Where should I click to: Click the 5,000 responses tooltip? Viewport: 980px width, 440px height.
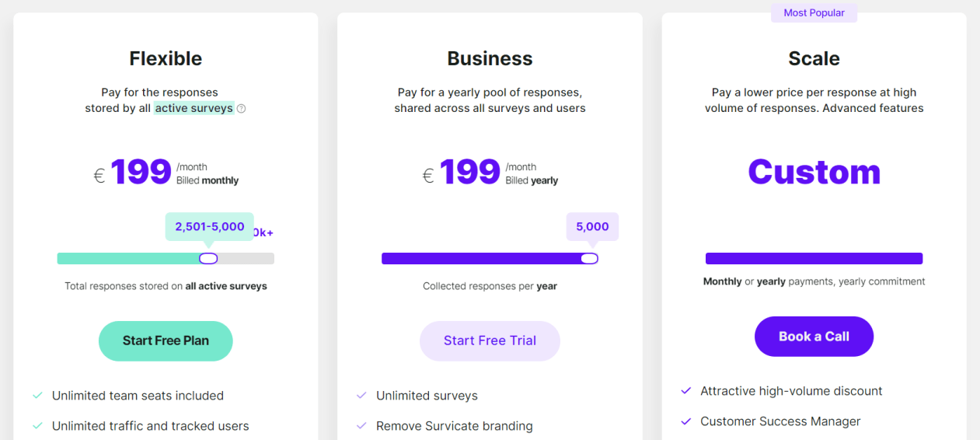point(592,227)
